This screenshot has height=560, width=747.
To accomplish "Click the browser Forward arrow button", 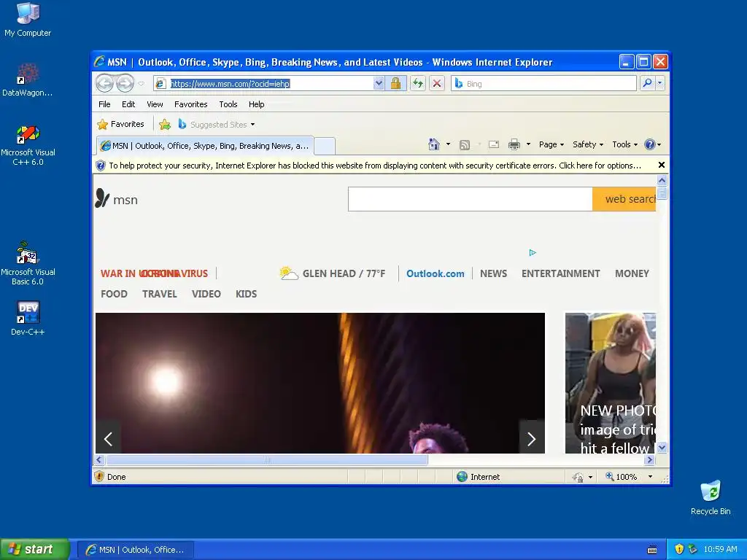I will [125, 83].
